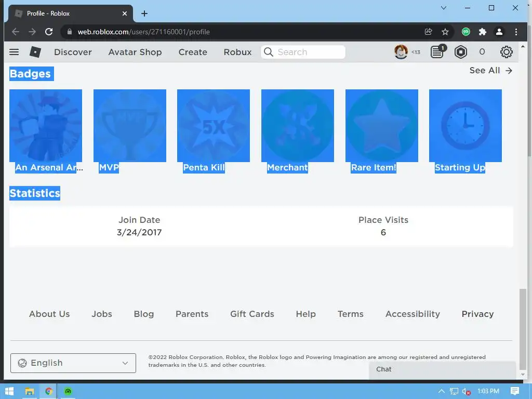Click the share page icon in address bar
Image resolution: width=532 pixels, height=399 pixels.
[428, 32]
